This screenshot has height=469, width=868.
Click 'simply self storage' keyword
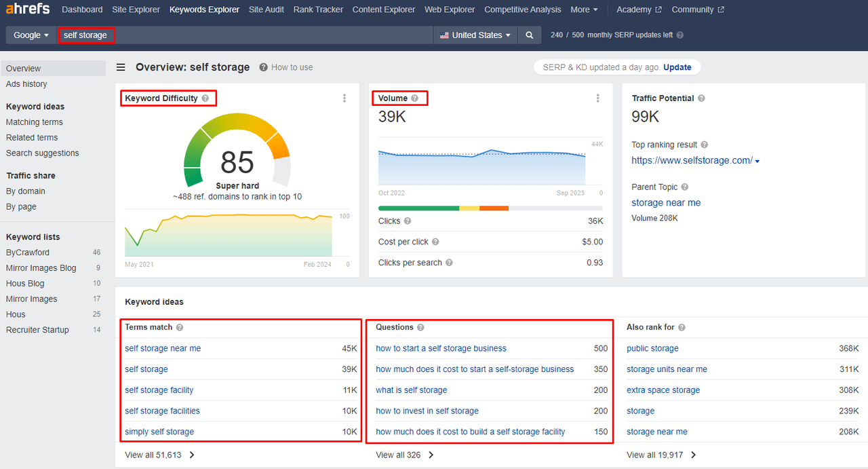159,432
